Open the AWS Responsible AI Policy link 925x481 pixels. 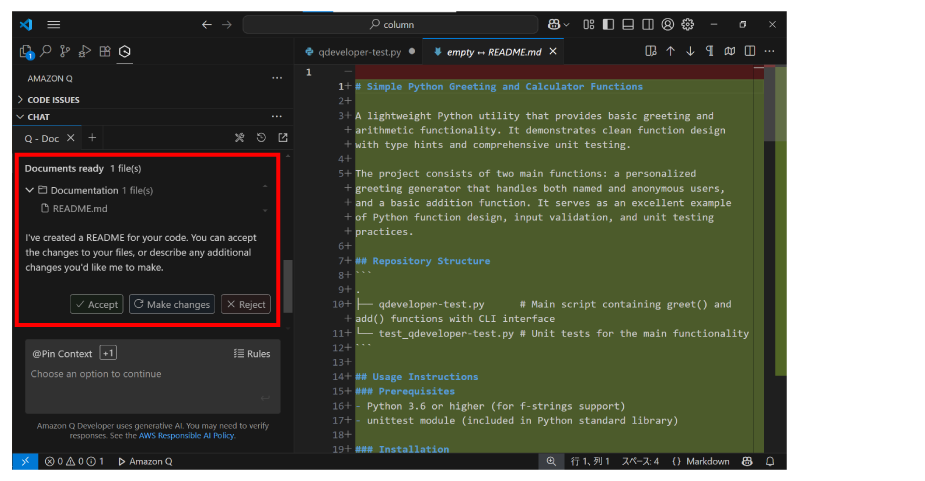pyautogui.click(x=186, y=436)
